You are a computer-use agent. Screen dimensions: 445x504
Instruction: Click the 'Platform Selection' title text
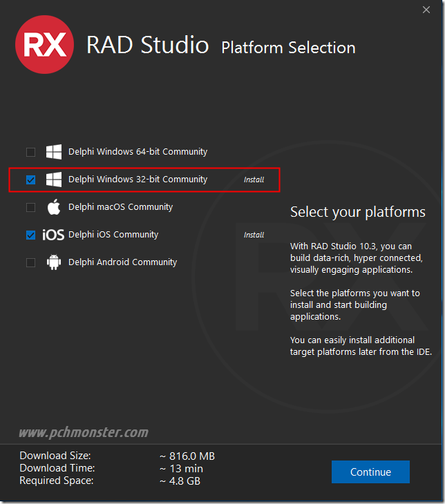point(288,48)
